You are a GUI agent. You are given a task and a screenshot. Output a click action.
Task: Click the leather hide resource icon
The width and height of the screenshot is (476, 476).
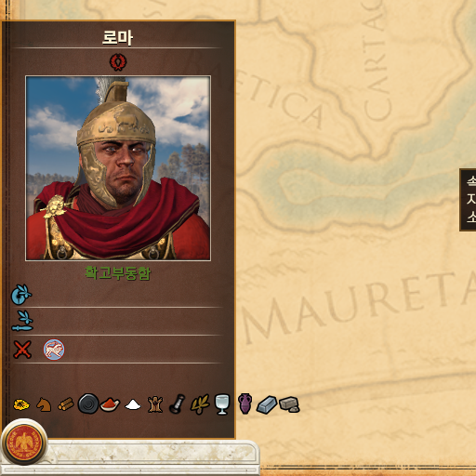point(155,404)
